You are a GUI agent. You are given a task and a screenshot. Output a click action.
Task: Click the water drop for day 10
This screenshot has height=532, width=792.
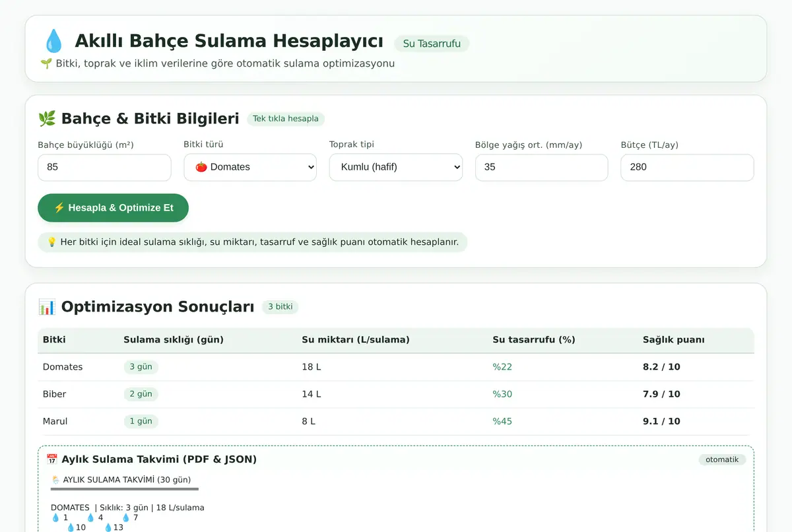(71, 527)
